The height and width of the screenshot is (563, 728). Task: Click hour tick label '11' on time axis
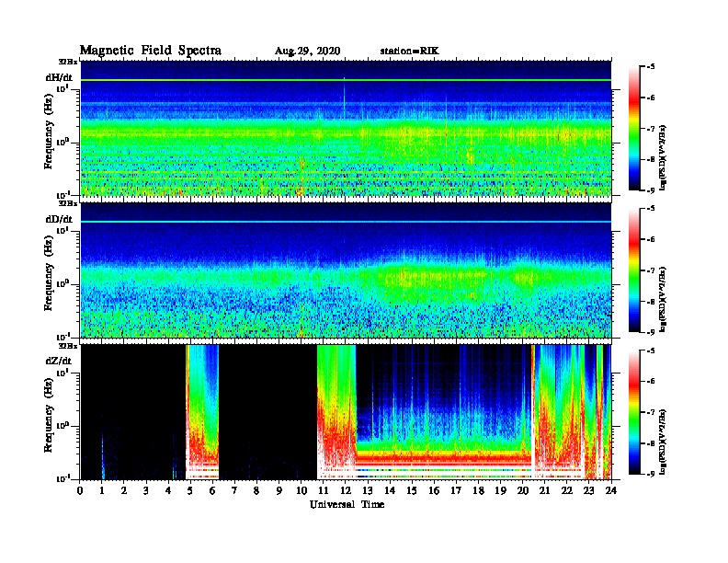[x=324, y=490]
